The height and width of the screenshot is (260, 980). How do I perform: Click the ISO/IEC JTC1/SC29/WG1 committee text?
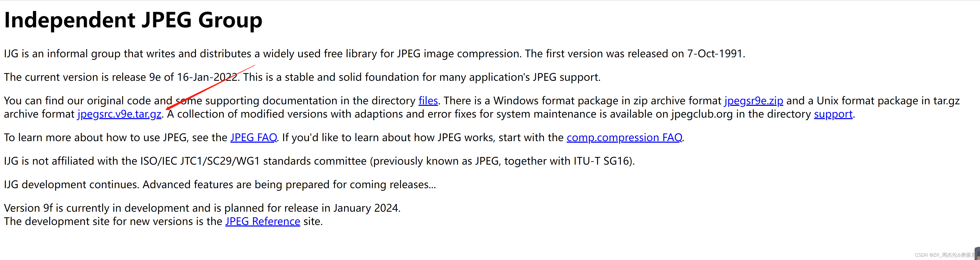(200, 161)
